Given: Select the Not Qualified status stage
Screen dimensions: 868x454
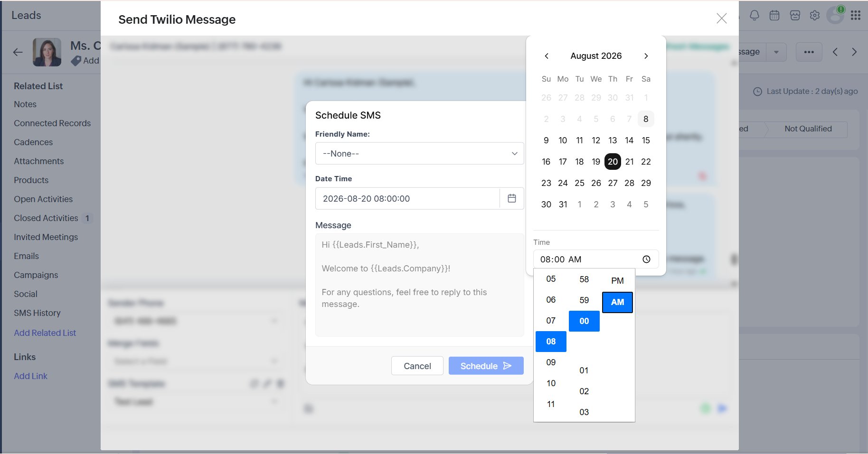Looking at the screenshot, I should click(808, 129).
